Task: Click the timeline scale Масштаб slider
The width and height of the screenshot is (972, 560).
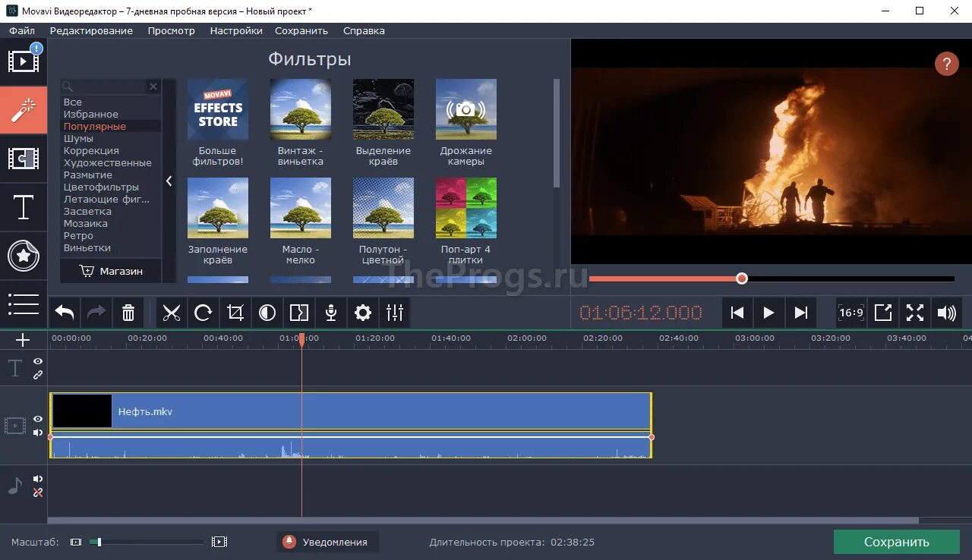Action: pyautogui.click(x=147, y=542)
